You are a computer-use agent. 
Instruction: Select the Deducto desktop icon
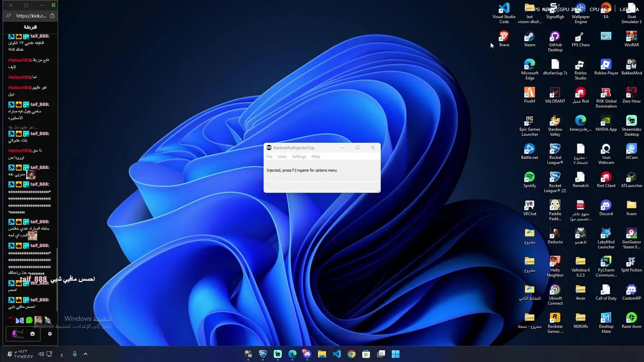pyautogui.click(x=555, y=236)
